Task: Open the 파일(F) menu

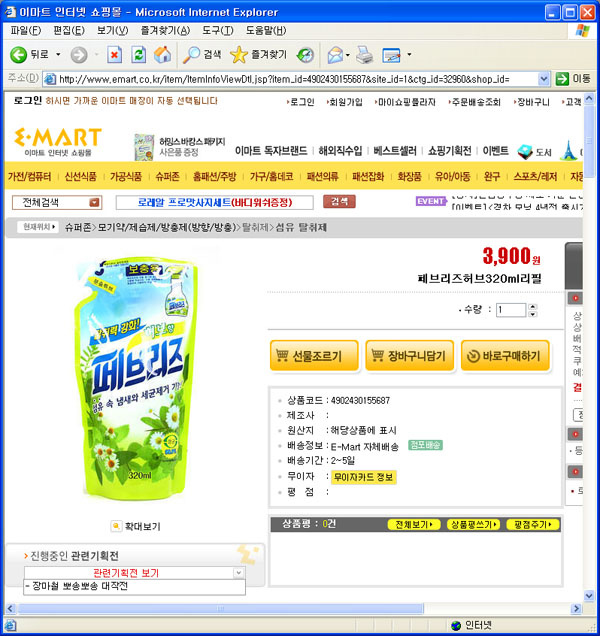Action: (26, 30)
